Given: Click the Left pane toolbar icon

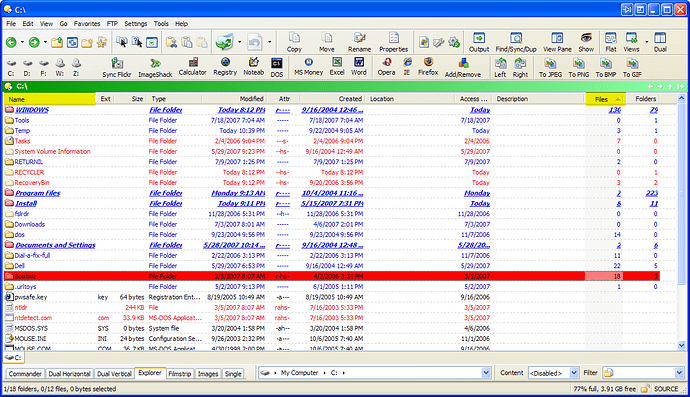Looking at the screenshot, I should [x=500, y=68].
